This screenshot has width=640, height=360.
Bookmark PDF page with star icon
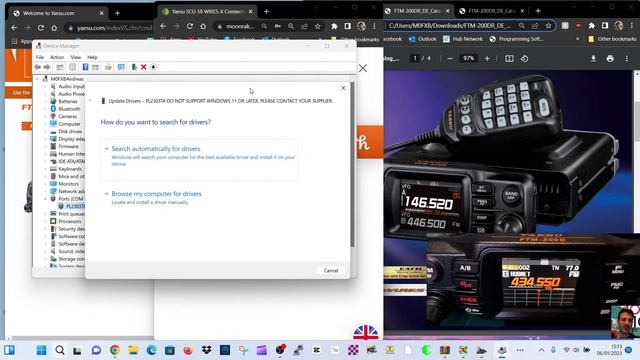click(549, 26)
